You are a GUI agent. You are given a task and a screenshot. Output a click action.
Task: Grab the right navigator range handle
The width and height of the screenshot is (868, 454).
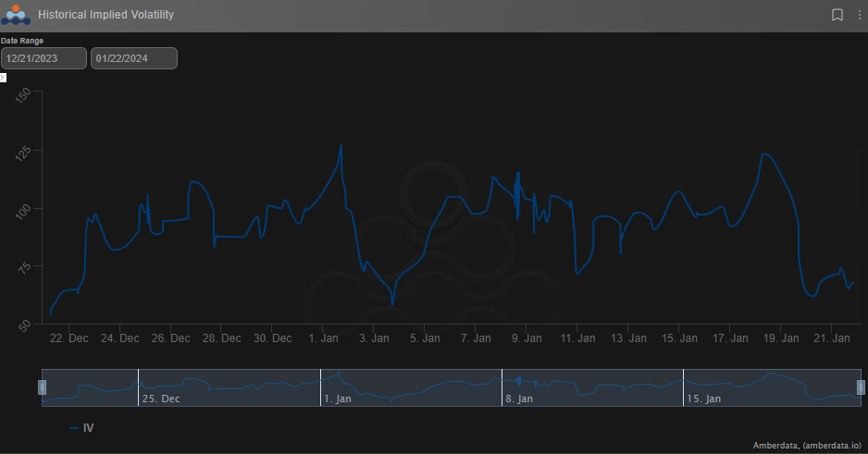(861, 387)
